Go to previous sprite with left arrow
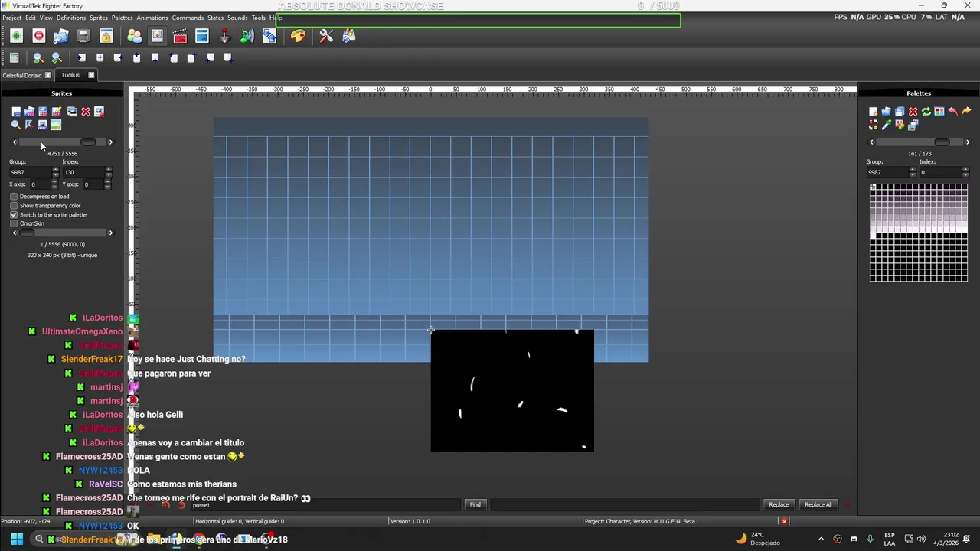 (x=14, y=142)
